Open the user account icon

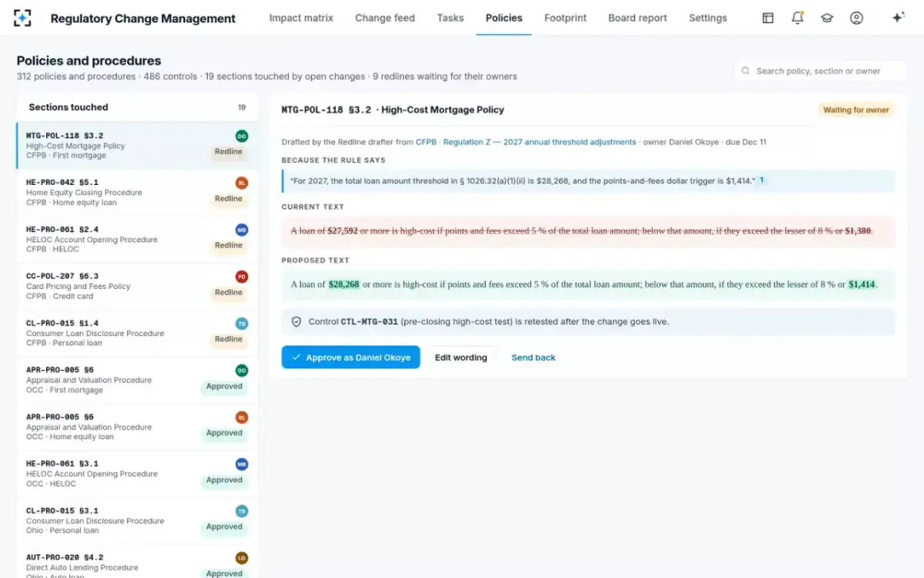[856, 18]
